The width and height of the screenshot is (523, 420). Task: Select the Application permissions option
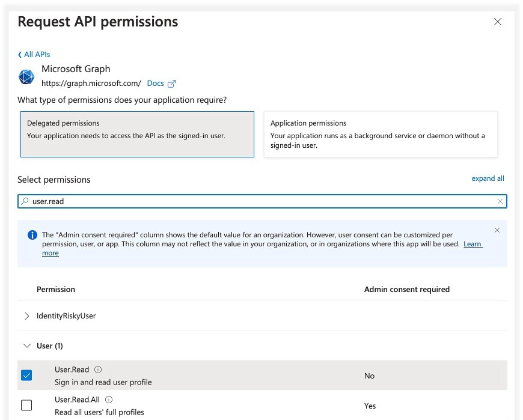click(x=380, y=133)
